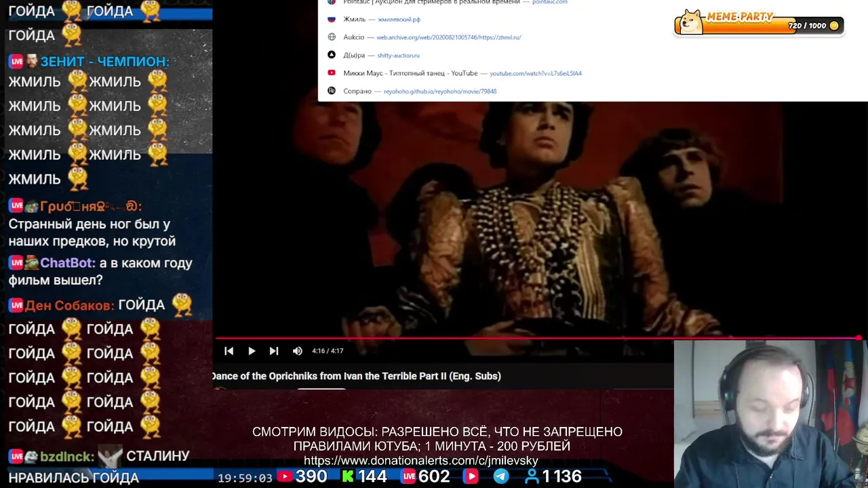Screen dimensions: 868x488
Task: Click the shitty-auction.ru link
Action: [398, 56]
